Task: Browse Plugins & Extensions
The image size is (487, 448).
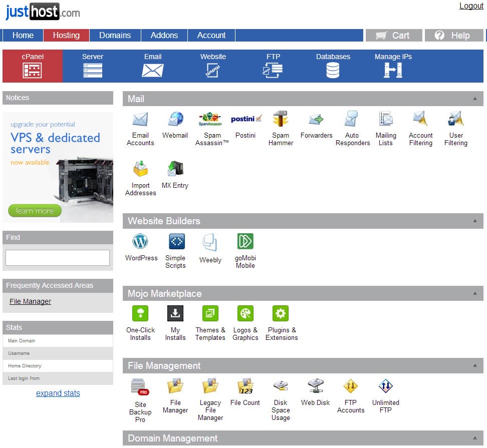Action: pos(281,313)
